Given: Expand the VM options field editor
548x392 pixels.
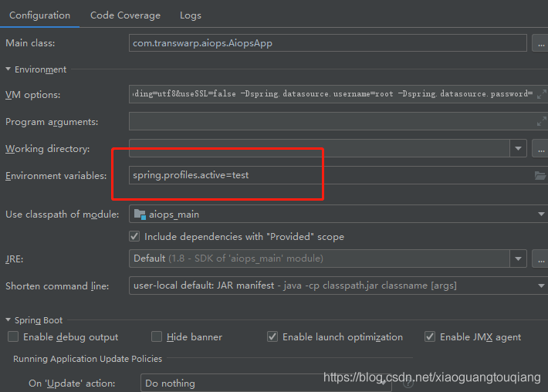Looking at the screenshot, I should 541,94.
